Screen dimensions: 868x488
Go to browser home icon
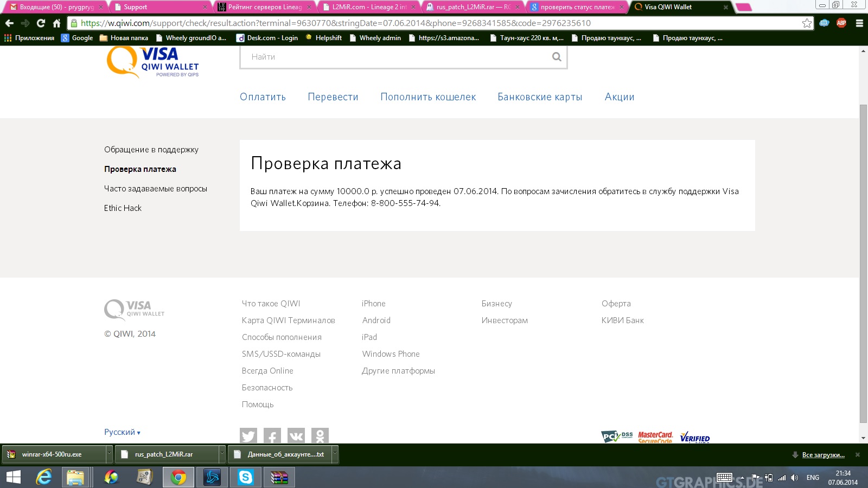pos(56,23)
